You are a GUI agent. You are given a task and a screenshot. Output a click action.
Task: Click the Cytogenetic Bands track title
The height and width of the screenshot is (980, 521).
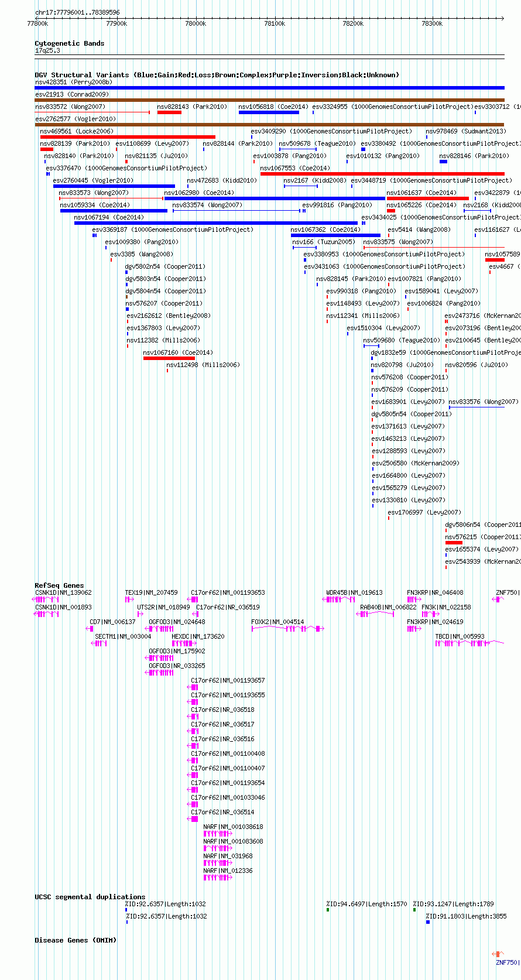click(69, 43)
